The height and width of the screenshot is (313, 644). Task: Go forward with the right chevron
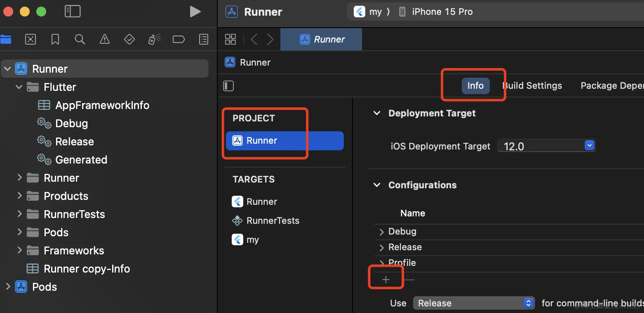(x=270, y=39)
